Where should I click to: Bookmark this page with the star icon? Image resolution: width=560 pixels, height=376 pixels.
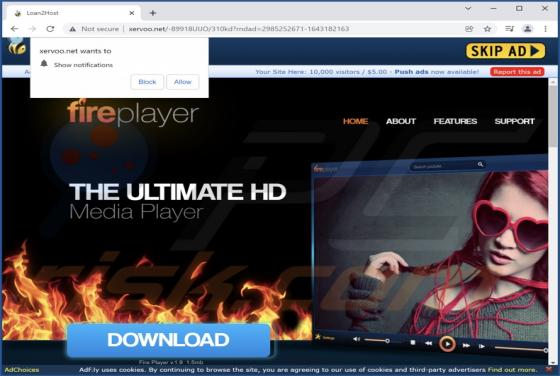[487, 29]
